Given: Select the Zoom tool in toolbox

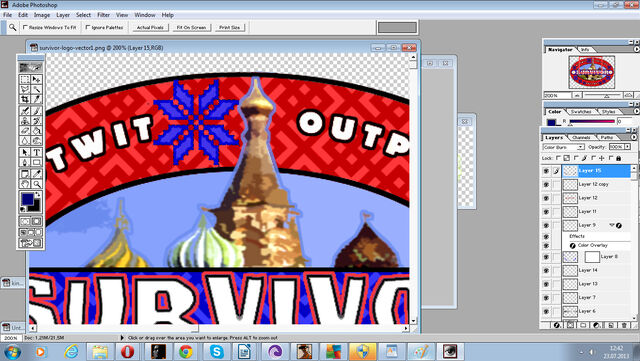Looking at the screenshot, I should click(x=36, y=184).
